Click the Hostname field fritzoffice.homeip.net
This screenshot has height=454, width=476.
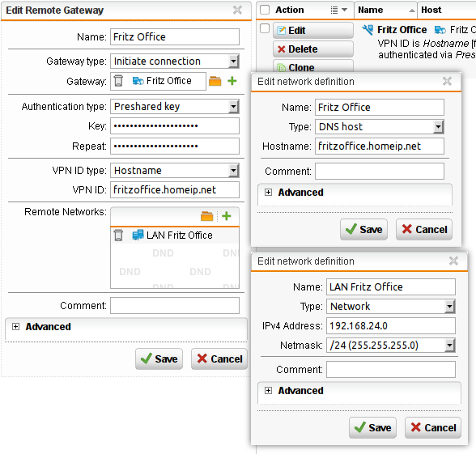pos(380,146)
